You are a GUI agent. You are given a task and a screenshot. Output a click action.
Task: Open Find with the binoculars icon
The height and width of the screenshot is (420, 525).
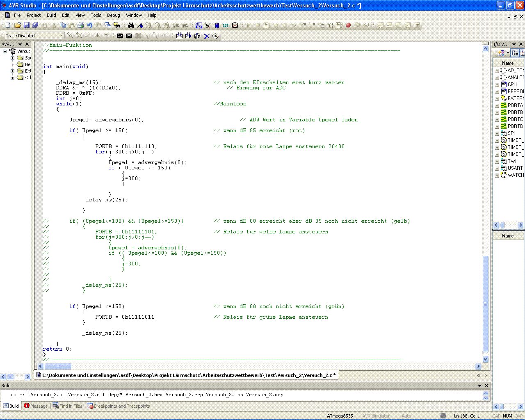pyautogui.click(x=131, y=25)
